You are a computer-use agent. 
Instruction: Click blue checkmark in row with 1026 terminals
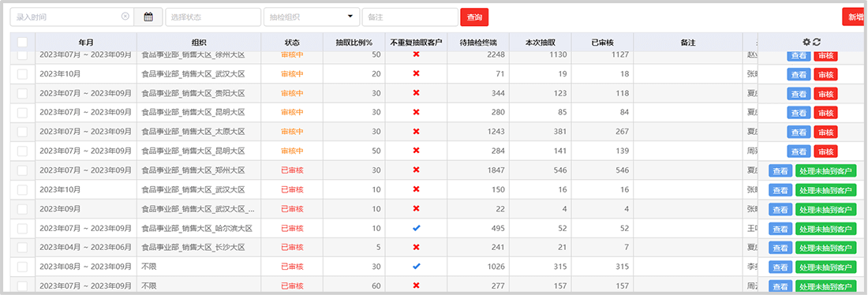coord(417,267)
